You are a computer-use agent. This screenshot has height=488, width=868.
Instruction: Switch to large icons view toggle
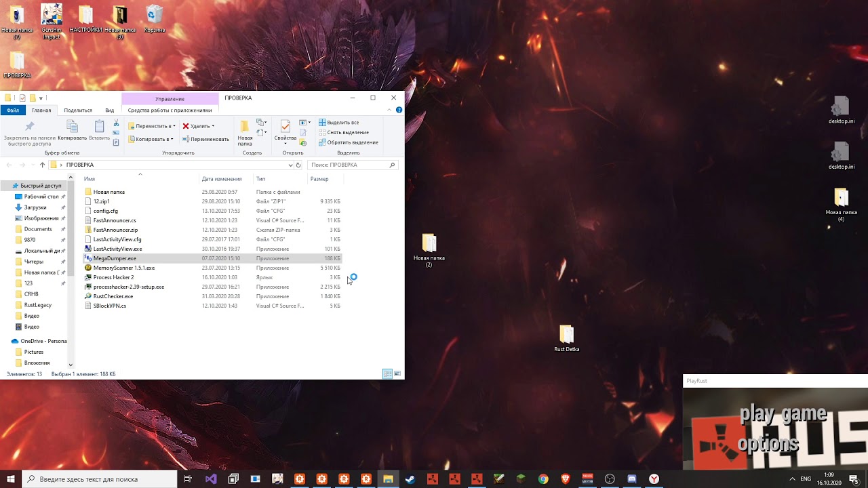coord(397,373)
